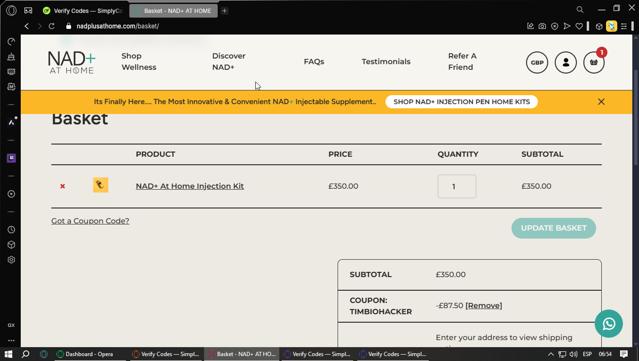Image resolution: width=639 pixels, height=361 pixels.
Task: Remove the TIMBIOHACKER coupon
Action: click(484, 306)
